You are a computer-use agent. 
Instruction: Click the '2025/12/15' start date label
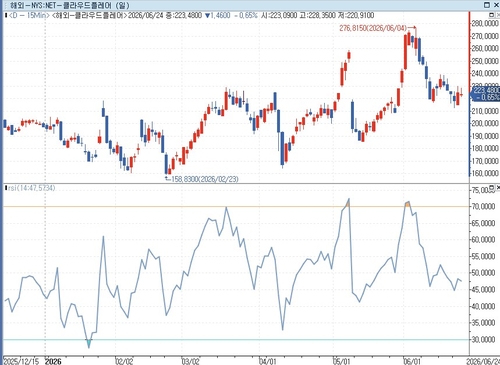point(21,361)
